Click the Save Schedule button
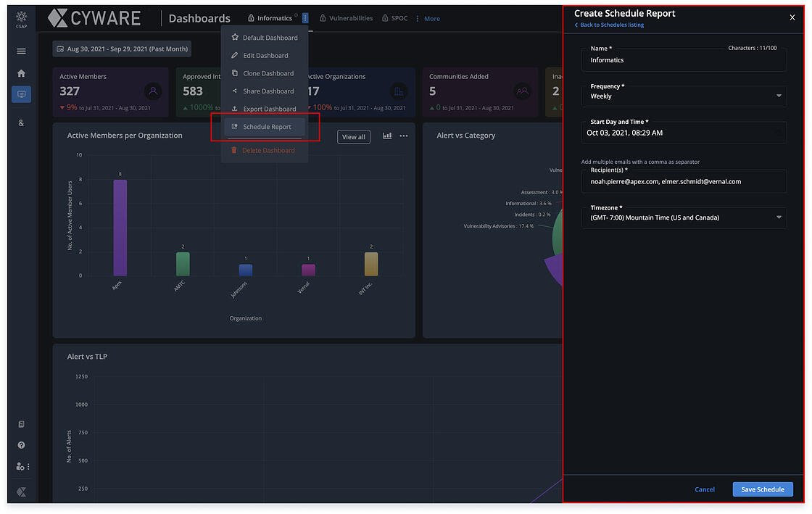This screenshot has height=514, width=812. tap(762, 489)
